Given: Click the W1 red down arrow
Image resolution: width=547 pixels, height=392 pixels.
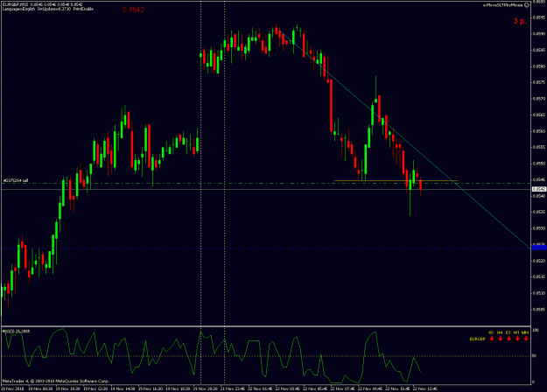Looking at the screenshot, I should click(x=517, y=339).
